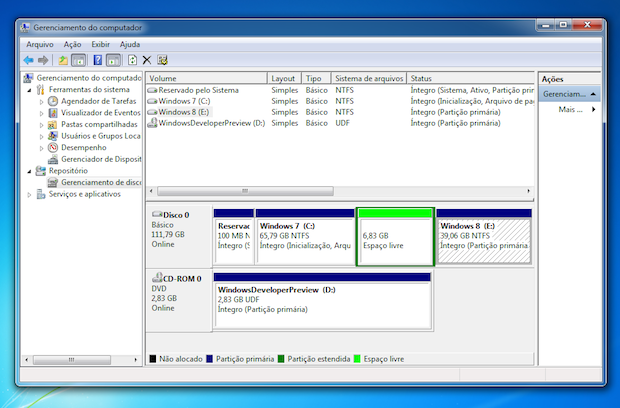620x408 pixels.
Task: Click the Refresh toolbar icon
Action: click(131, 60)
